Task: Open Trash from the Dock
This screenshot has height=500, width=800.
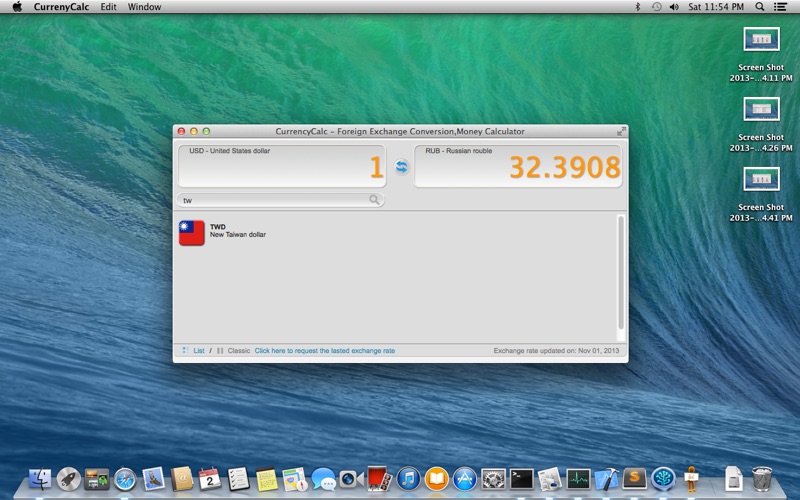Action: (762, 479)
